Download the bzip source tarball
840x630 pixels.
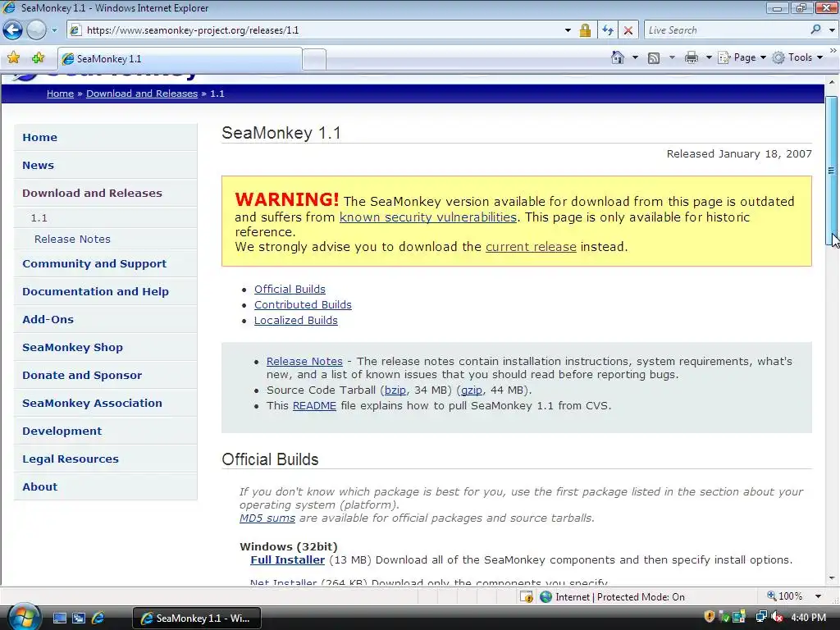(x=395, y=390)
